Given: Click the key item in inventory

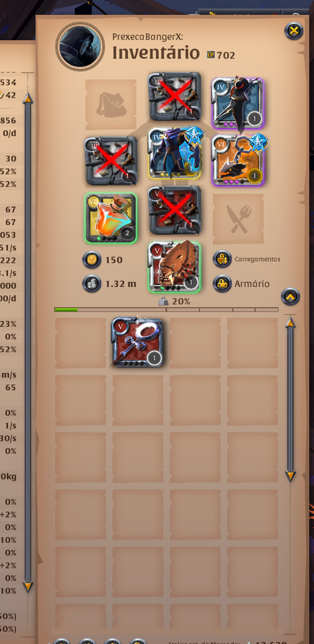Looking at the screenshot, I should click(138, 342).
